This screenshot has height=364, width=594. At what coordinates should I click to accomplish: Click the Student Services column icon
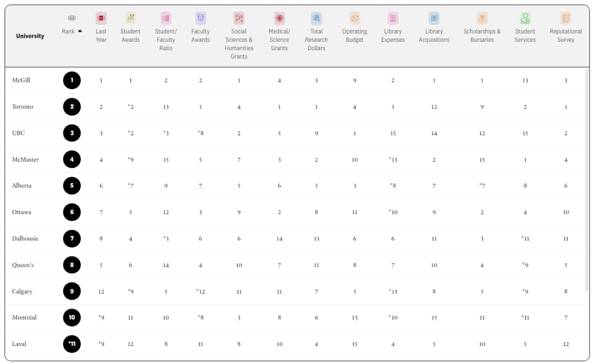coord(525,18)
